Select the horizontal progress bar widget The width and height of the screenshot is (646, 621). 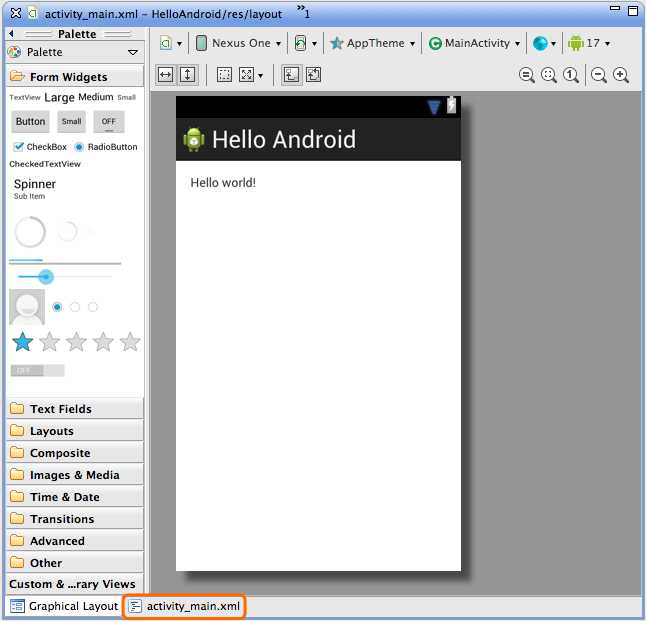tap(65, 261)
